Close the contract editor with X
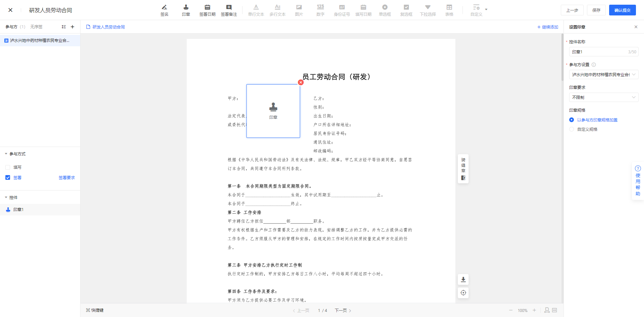Image resolution: width=644 pixels, height=317 pixels. (x=10, y=10)
